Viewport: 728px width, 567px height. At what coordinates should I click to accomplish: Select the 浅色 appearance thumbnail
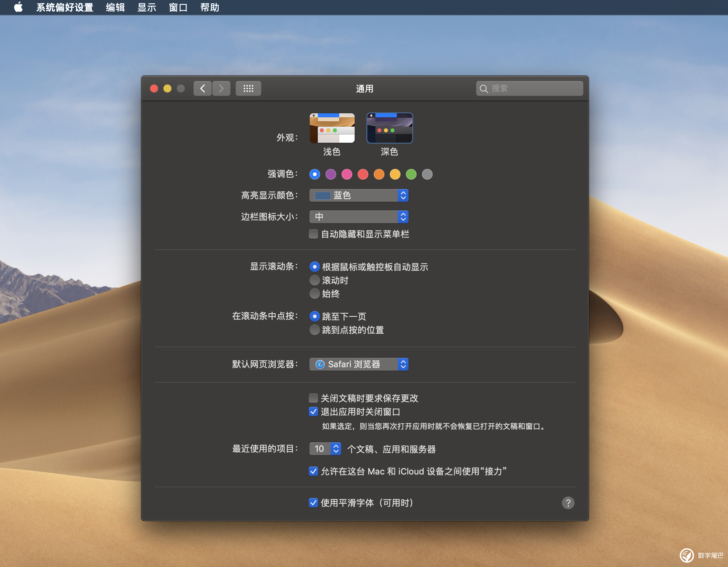point(332,128)
